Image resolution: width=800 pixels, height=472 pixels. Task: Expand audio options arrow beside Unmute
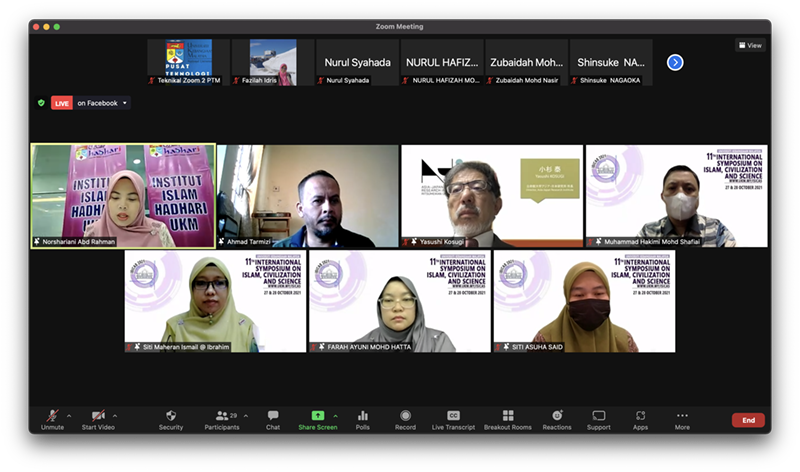tap(69, 415)
